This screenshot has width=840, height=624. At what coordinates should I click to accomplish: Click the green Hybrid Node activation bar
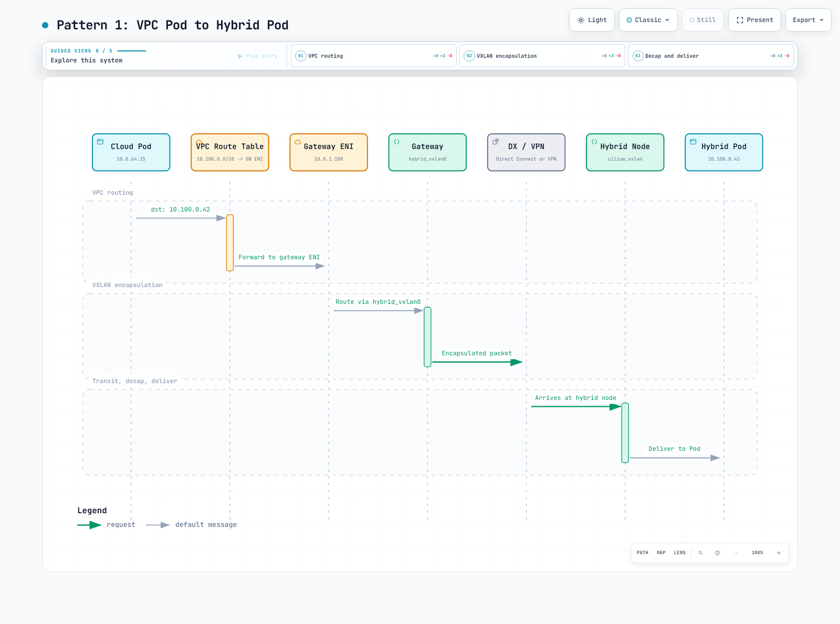(625, 433)
